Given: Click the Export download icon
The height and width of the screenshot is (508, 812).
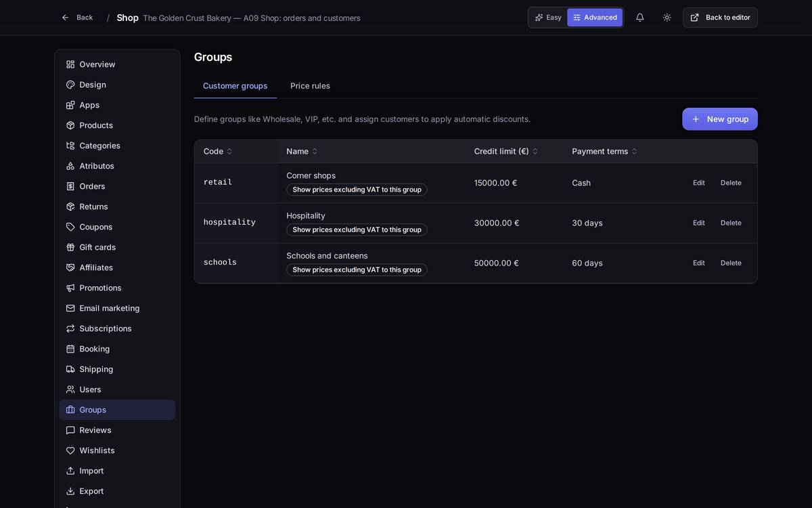Looking at the screenshot, I should 70,491.
